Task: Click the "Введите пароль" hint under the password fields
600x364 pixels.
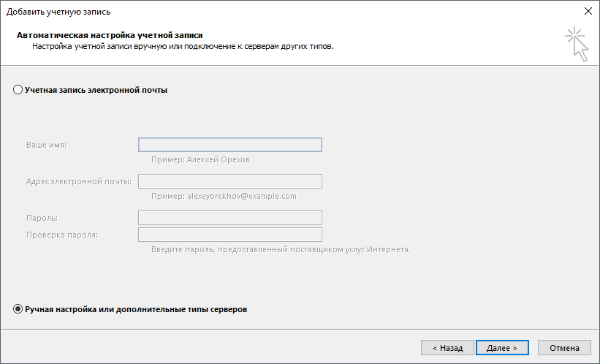Action: pyautogui.click(x=281, y=249)
